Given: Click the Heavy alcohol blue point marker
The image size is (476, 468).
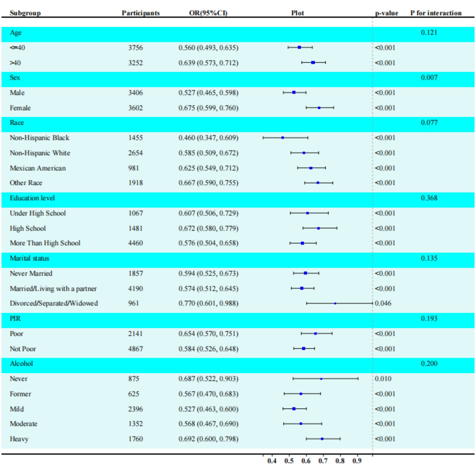Looking at the screenshot, I should (322, 439).
